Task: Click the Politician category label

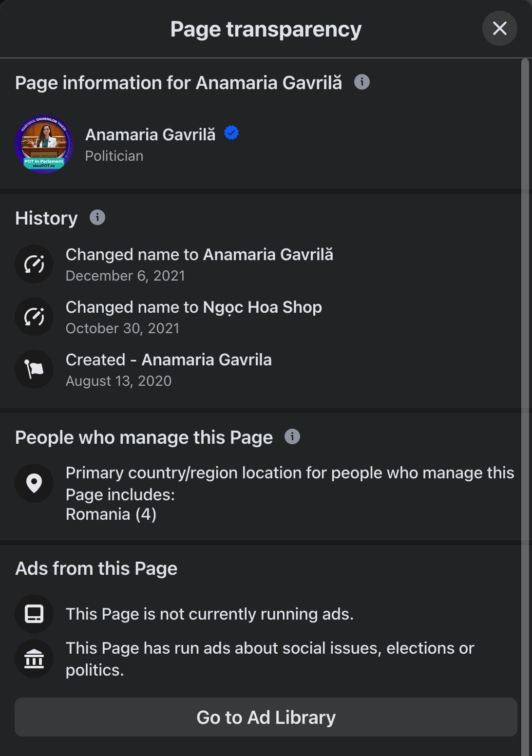Action: [114, 156]
